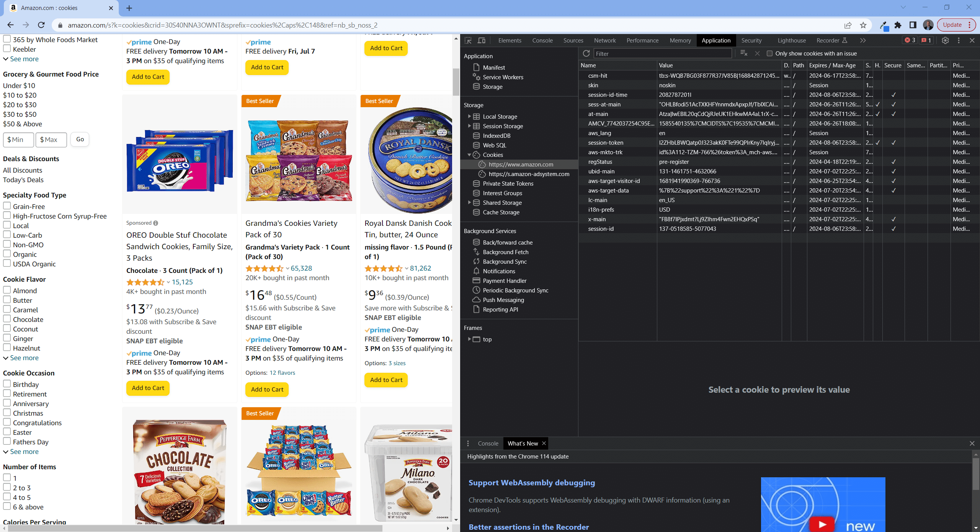Add Grandma's Cookies Variety Pack to cart
Viewport: 980px width, 532px height.
[x=267, y=390]
